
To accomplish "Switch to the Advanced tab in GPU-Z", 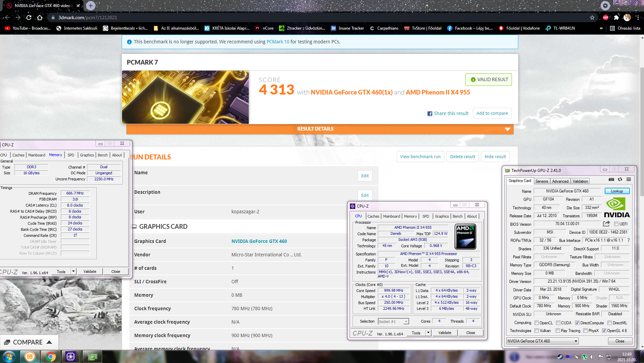I will 560,181.
